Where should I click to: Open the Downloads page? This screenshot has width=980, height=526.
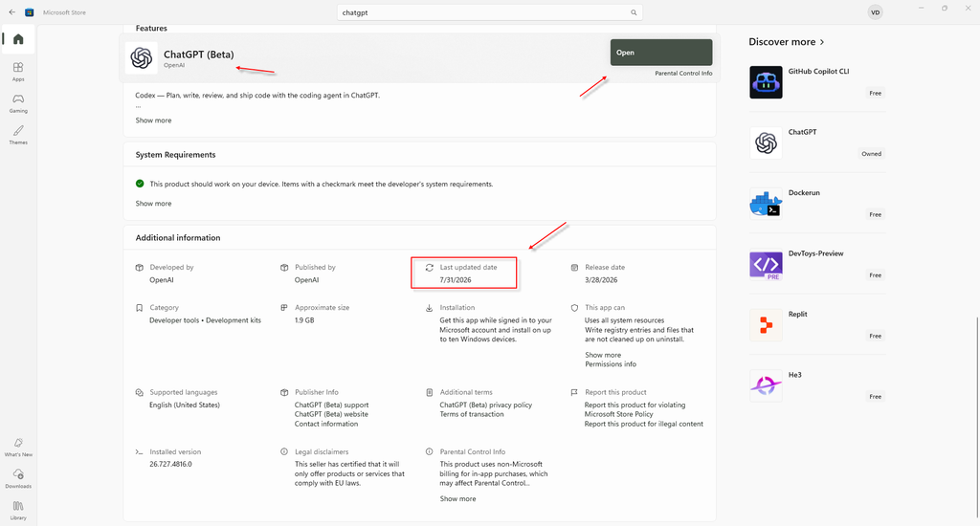(18, 478)
